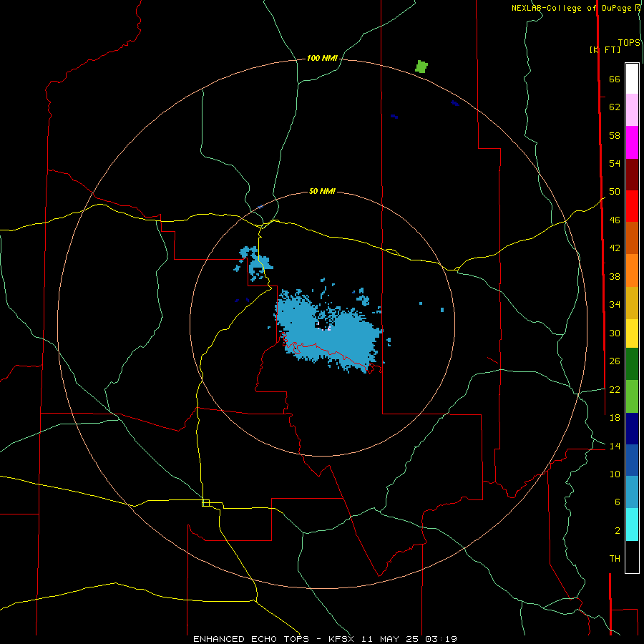Image resolution: width=644 pixels, height=644 pixels.
Task: Click the medium blue legend swatch
Action: 632,460
